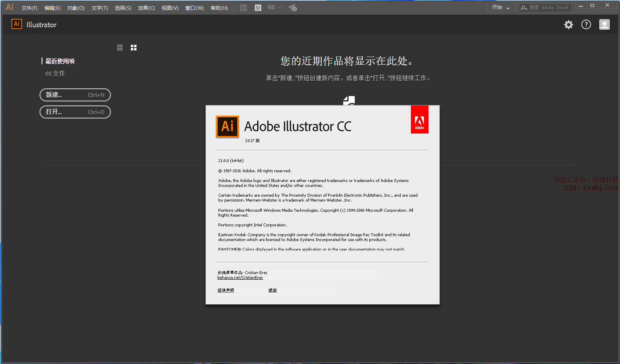620x364 pixels.
Task: Click the 新建... button
Action: pyautogui.click(x=75, y=95)
